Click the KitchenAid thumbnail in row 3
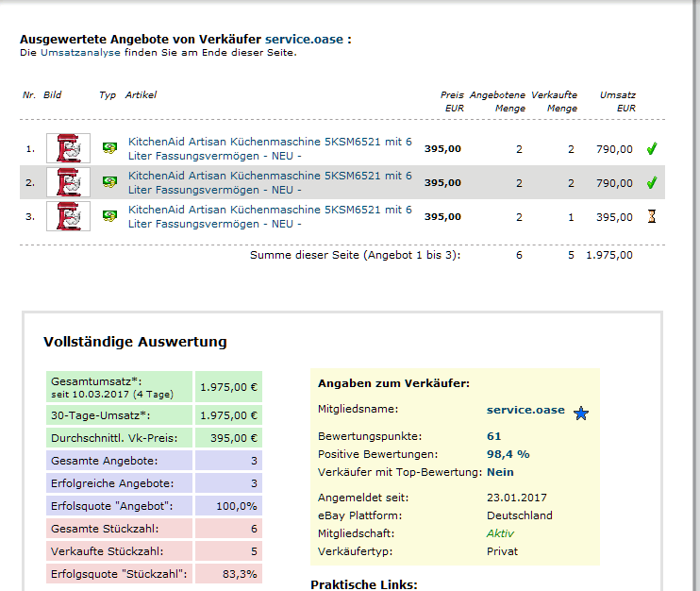Screen dimensions: 700x591 [68, 216]
